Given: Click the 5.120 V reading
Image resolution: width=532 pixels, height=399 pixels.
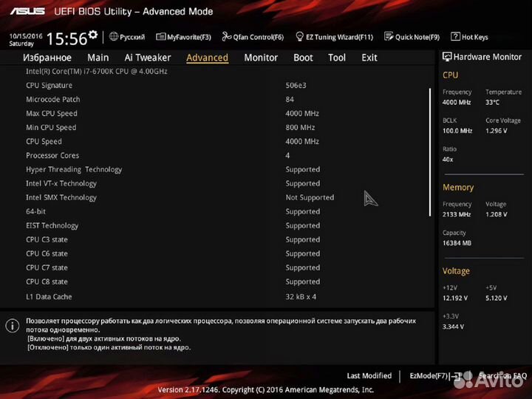Looking at the screenshot, I should tap(497, 298).
